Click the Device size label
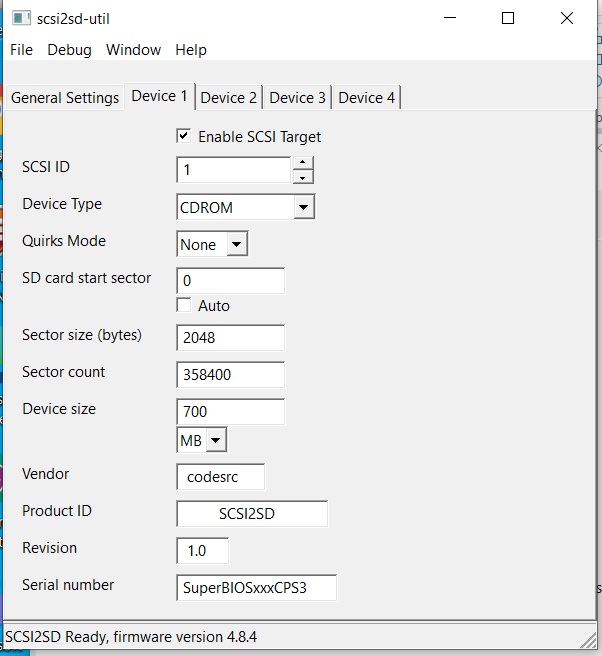 click(59, 409)
